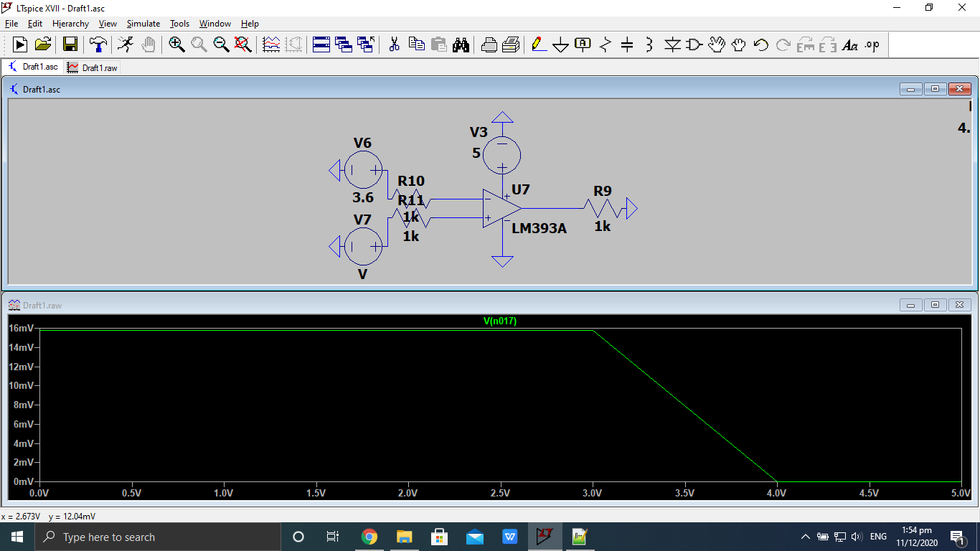Open Component library with the gate icon

coord(694,44)
